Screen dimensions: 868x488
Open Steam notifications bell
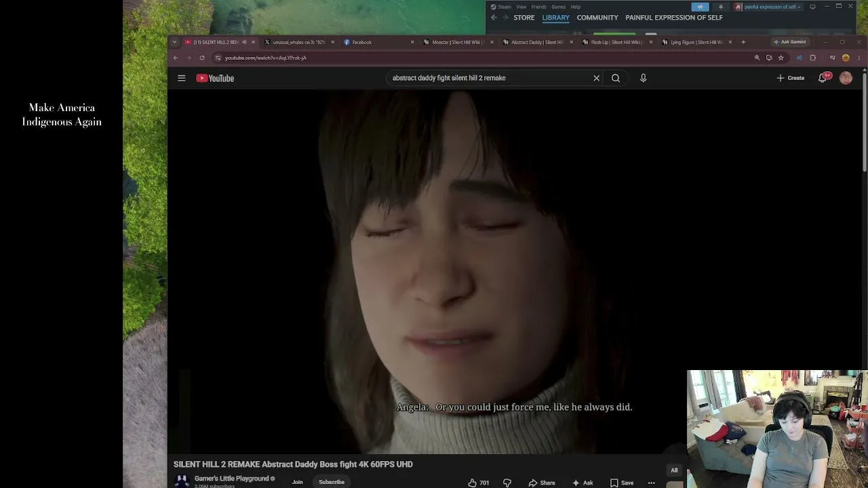pyautogui.click(x=721, y=7)
